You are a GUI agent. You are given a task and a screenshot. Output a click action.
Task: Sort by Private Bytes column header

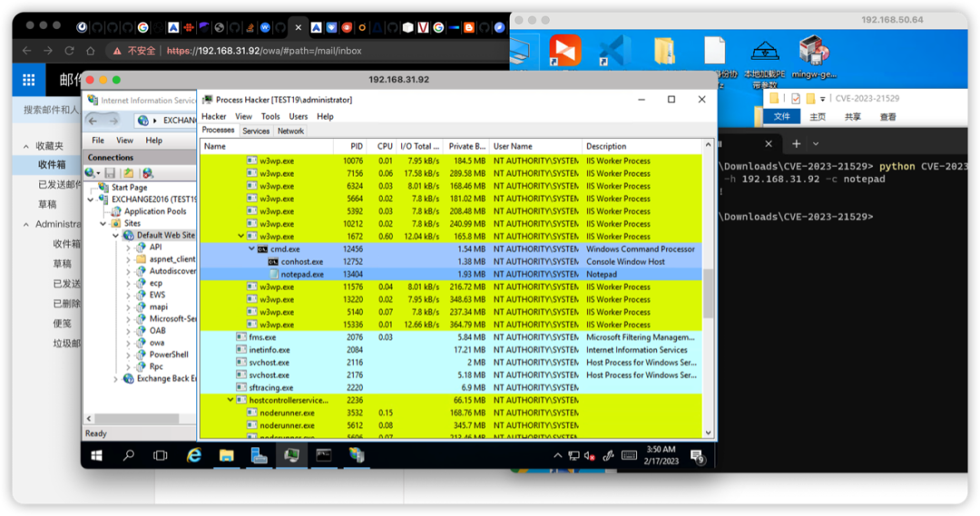point(466,146)
